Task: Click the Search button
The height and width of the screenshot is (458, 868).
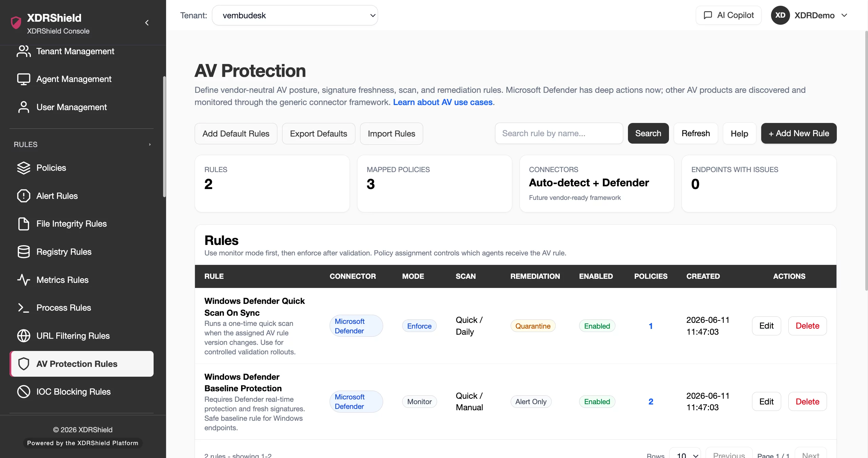Action: coord(648,133)
